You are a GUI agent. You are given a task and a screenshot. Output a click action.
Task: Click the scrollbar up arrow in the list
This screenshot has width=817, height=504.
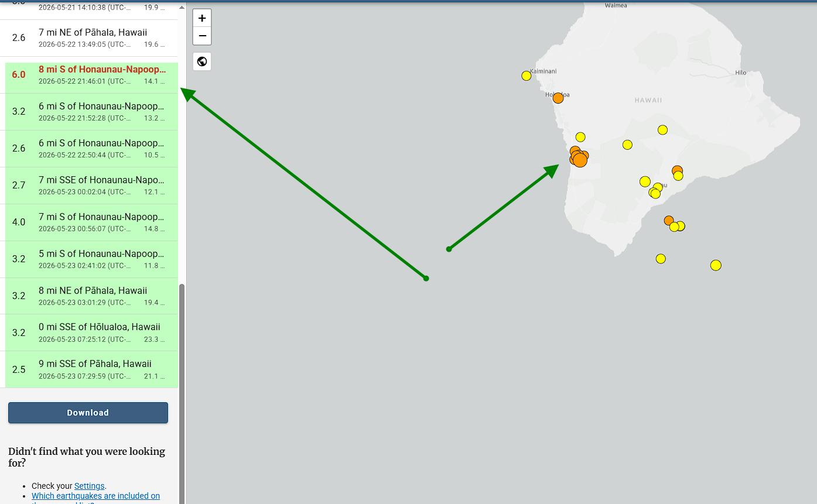pyautogui.click(x=182, y=8)
